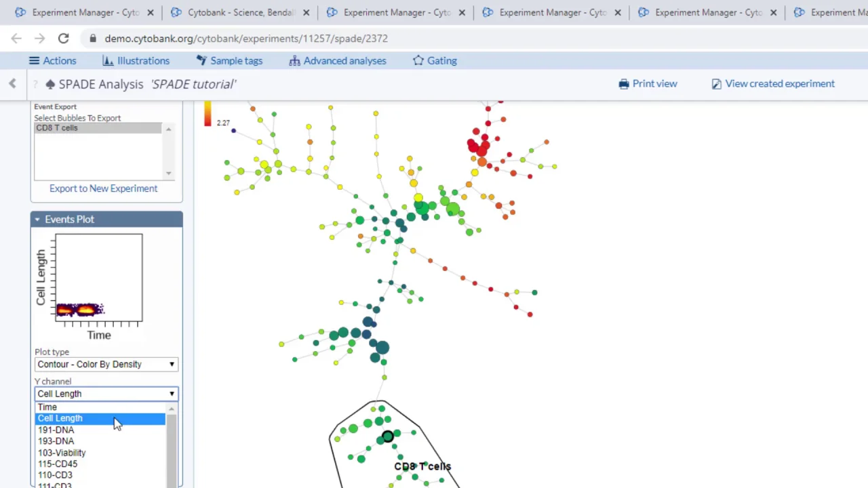Open the Plot type dropdown
The image size is (868, 488).
click(x=106, y=364)
